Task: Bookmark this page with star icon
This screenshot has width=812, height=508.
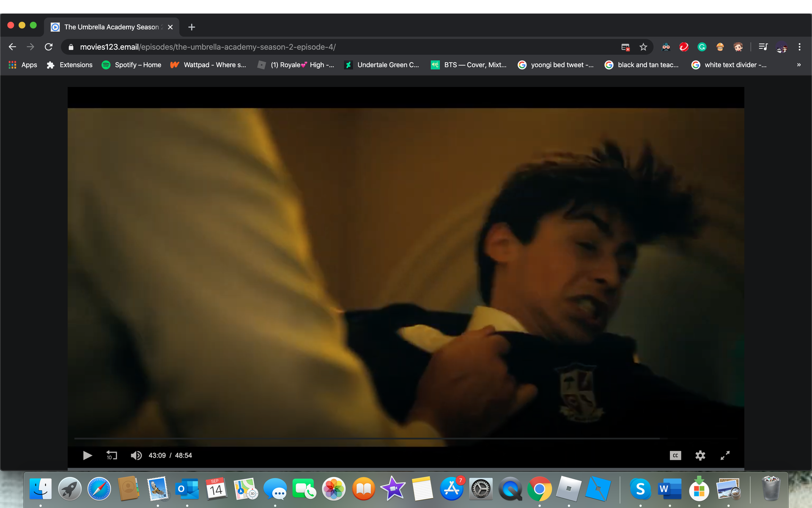Action: click(x=643, y=47)
